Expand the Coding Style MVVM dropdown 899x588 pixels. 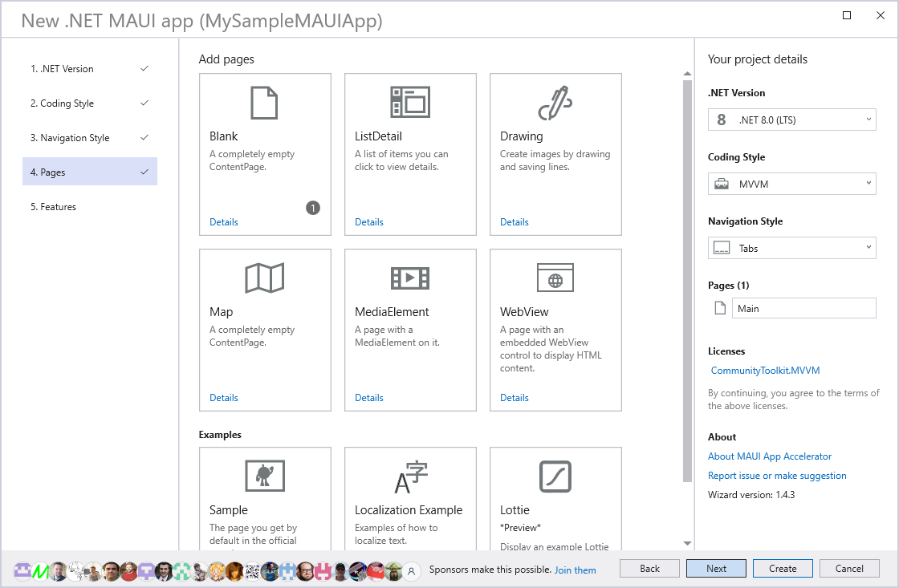pos(791,185)
